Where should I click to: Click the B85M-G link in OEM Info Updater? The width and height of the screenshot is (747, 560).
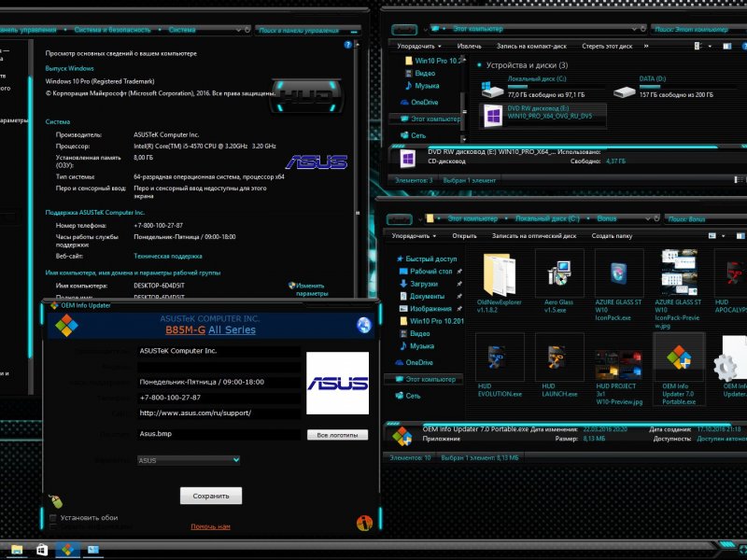[x=185, y=330]
